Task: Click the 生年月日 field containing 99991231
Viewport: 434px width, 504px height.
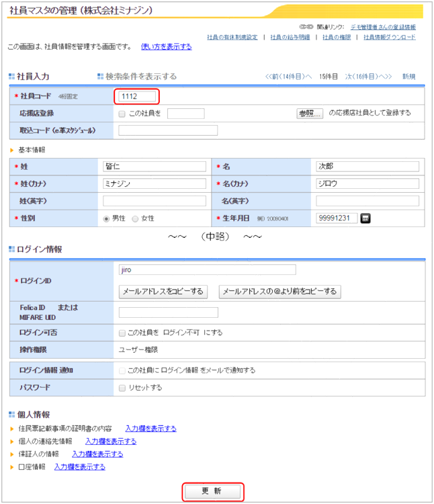Action: [337, 218]
